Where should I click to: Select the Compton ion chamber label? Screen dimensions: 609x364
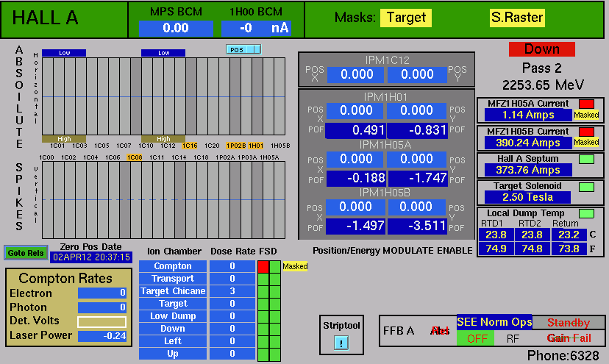173,266
